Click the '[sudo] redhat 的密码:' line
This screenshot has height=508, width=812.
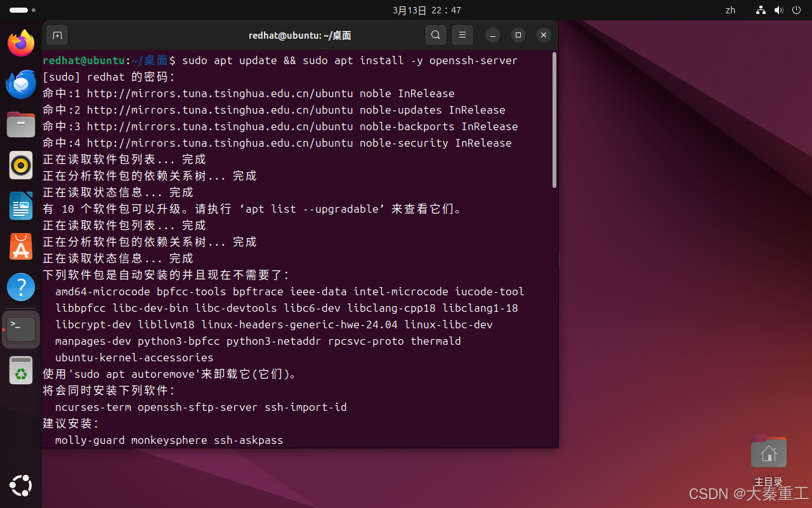pyautogui.click(x=108, y=77)
